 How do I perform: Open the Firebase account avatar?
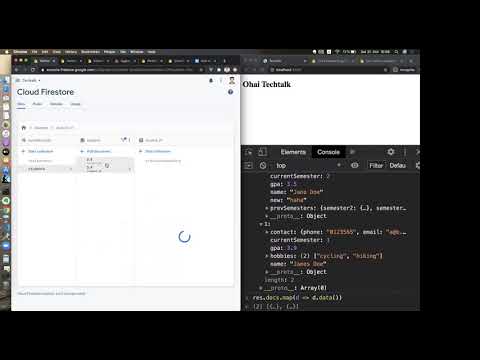click(x=232, y=80)
